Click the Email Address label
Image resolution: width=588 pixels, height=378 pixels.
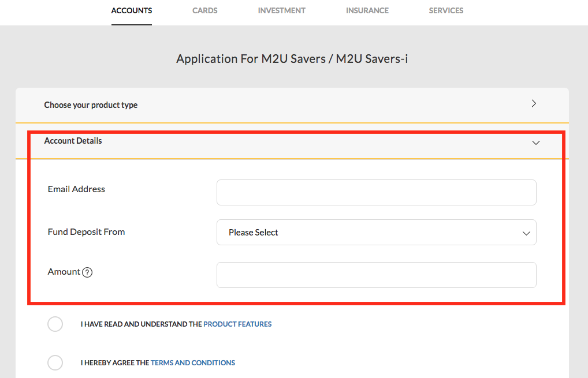pyautogui.click(x=76, y=189)
